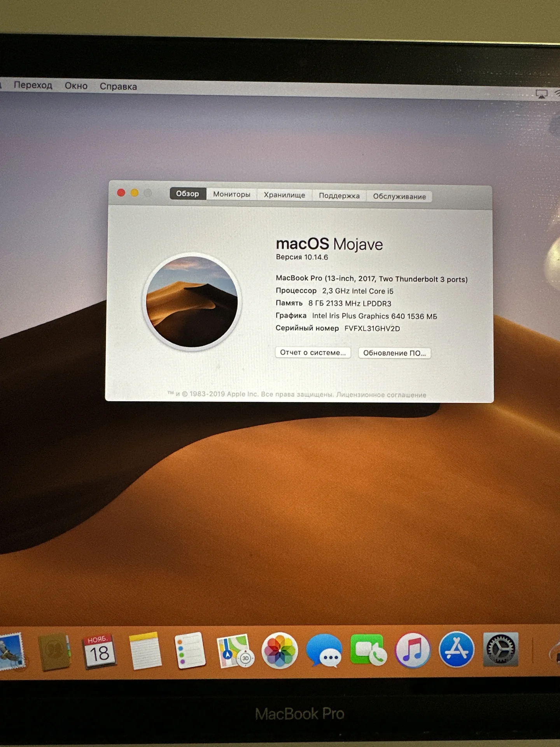The image size is (560, 747).
Task: Open System Preferences from the Dock
Action: [501, 649]
